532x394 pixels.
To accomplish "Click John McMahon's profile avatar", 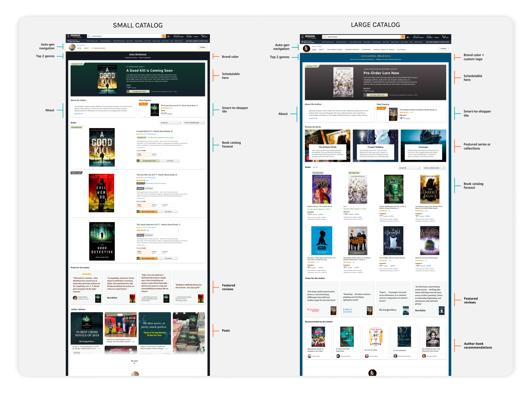I will point(72,47).
